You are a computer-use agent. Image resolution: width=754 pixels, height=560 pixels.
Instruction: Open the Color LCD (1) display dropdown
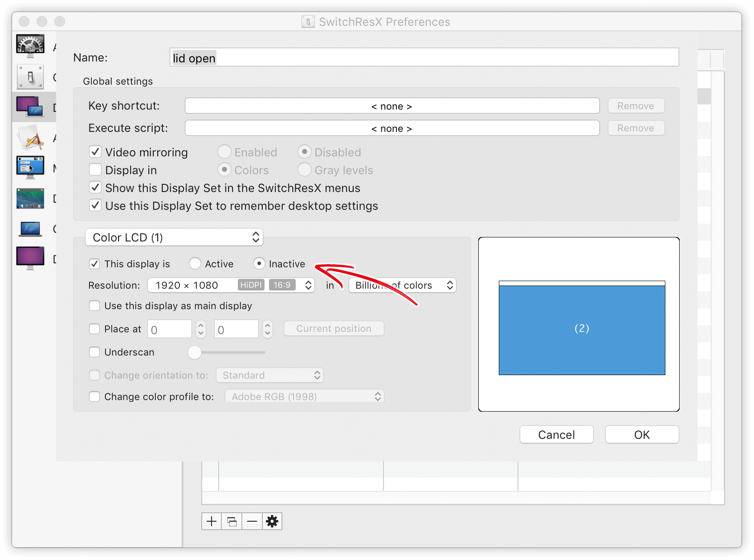[x=174, y=237]
